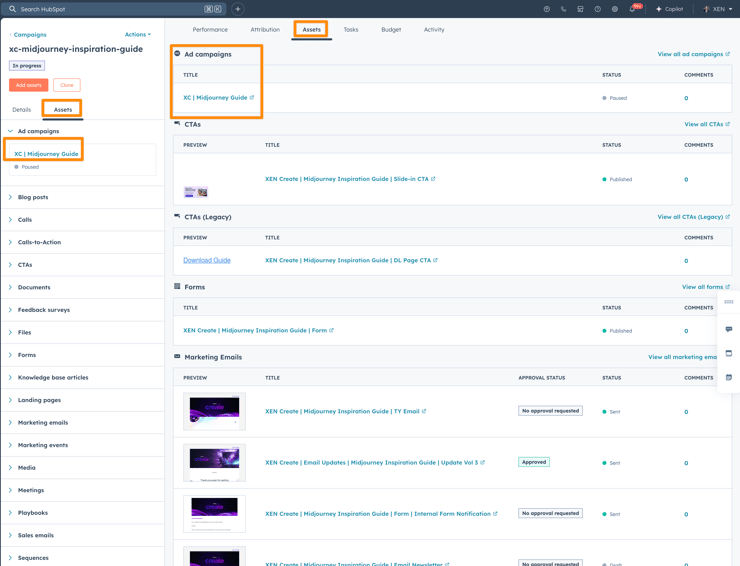The image size is (740, 566).
Task: Open the TY Email title link
Action: tap(345, 412)
